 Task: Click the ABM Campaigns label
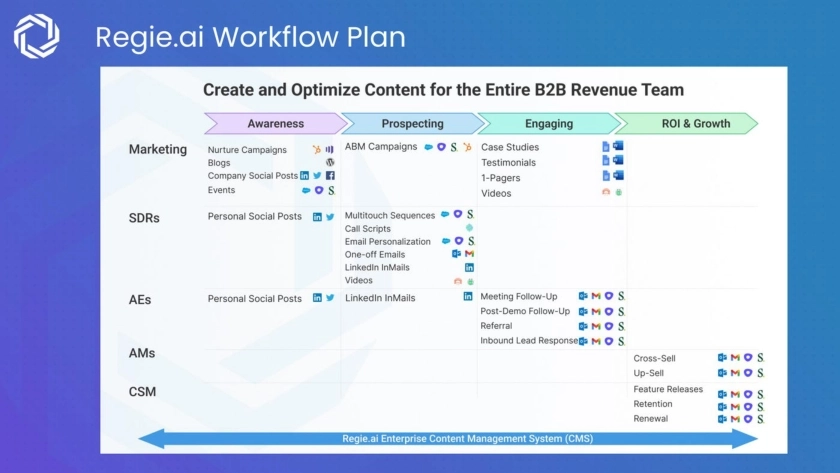click(x=381, y=146)
